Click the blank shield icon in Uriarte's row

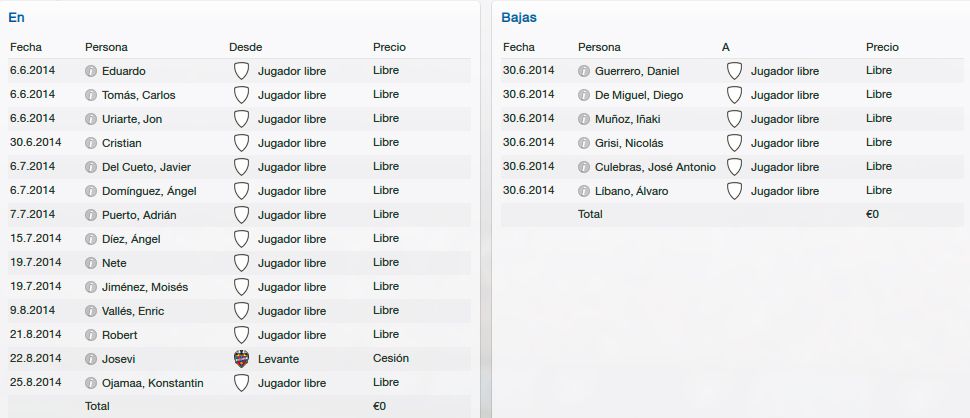tap(241, 119)
